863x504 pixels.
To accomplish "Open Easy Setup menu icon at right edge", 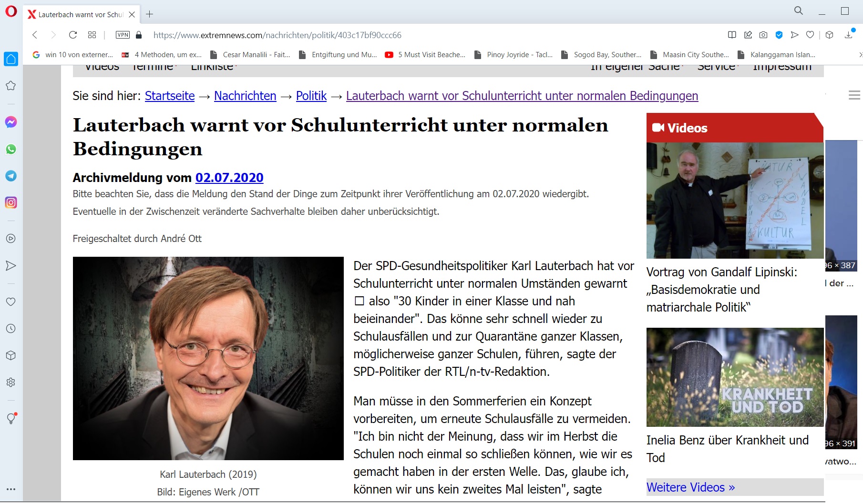I will pos(854,95).
